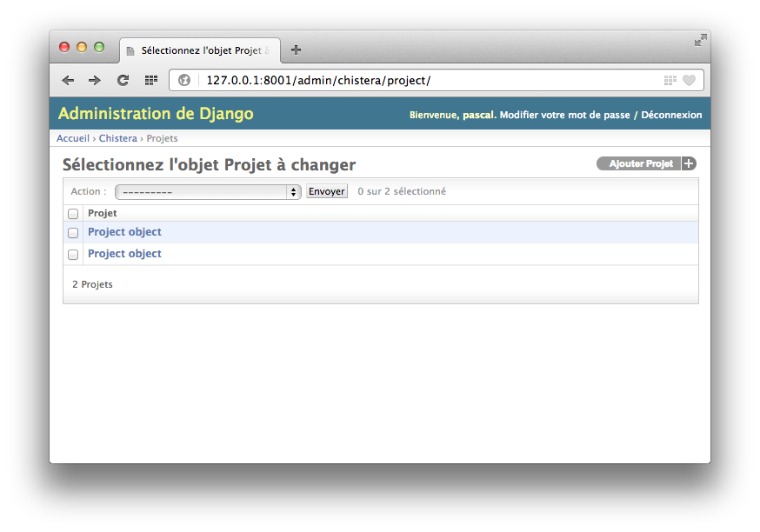Open the Accueil breadcrumb link
The width and height of the screenshot is (760, 532).
[73, 138]
